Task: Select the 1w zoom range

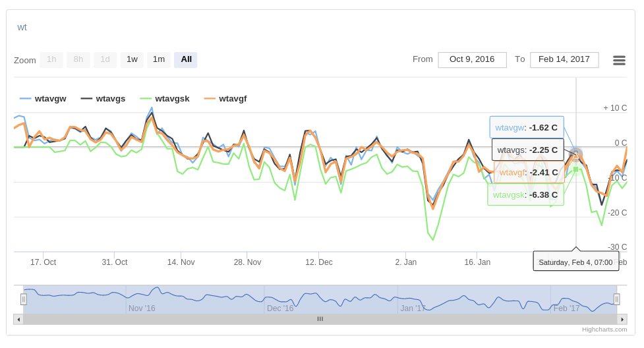Action: 132,59
